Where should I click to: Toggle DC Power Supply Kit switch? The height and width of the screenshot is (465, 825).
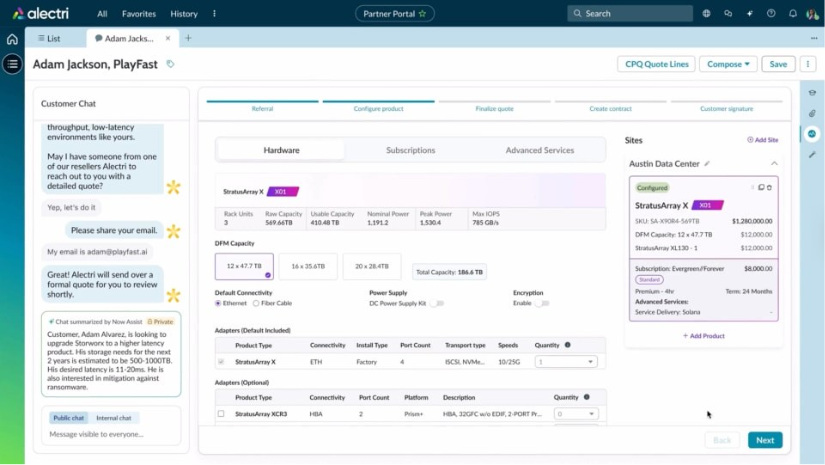point(437,304)
